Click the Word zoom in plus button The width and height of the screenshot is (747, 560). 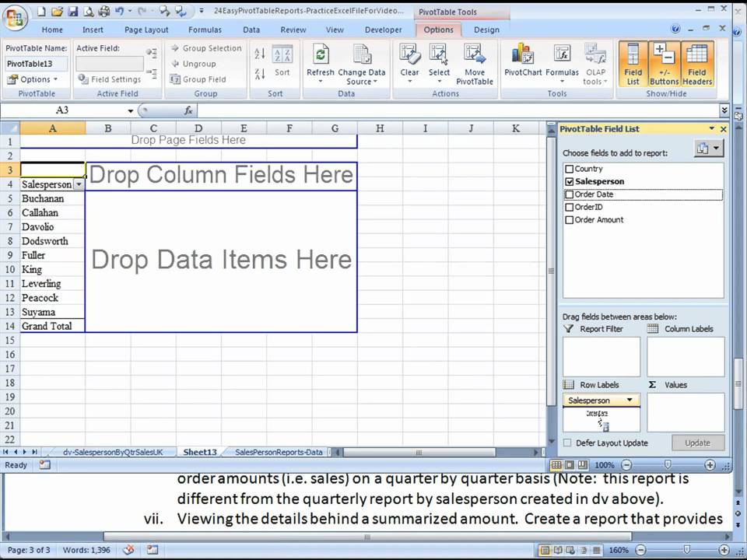click(x=724, y=550)
